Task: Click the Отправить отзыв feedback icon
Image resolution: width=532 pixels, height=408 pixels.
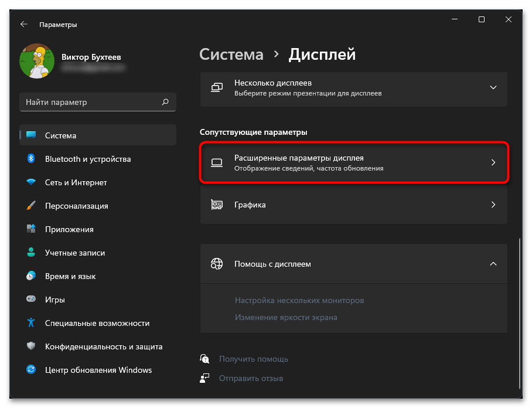Action: [204, 378]
